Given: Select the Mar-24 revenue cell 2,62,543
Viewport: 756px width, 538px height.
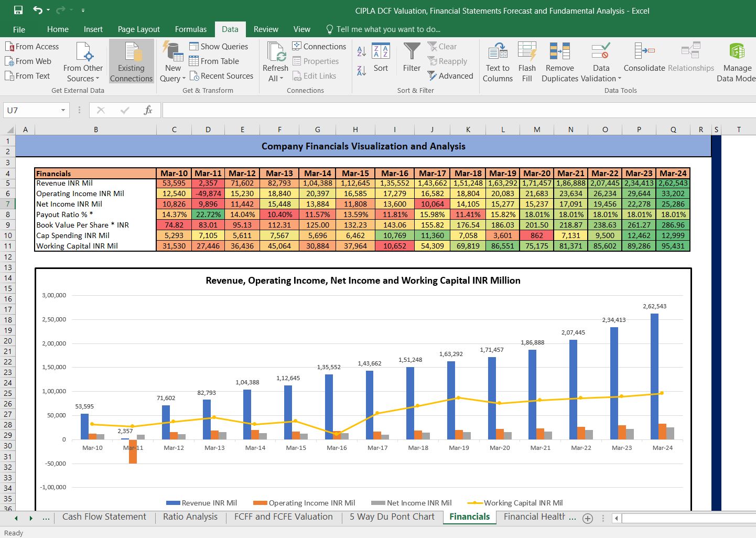Looking at the screenshot, I should (x=673, y=184).
